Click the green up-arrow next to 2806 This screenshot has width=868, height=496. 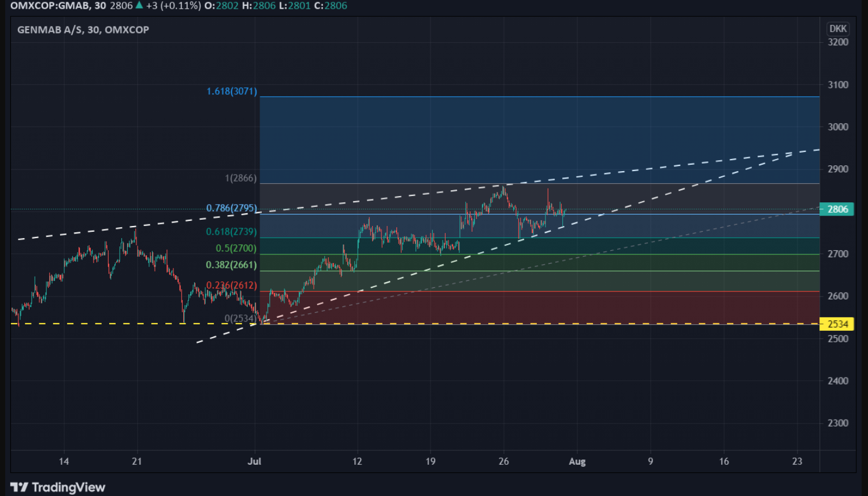(139, 5)
